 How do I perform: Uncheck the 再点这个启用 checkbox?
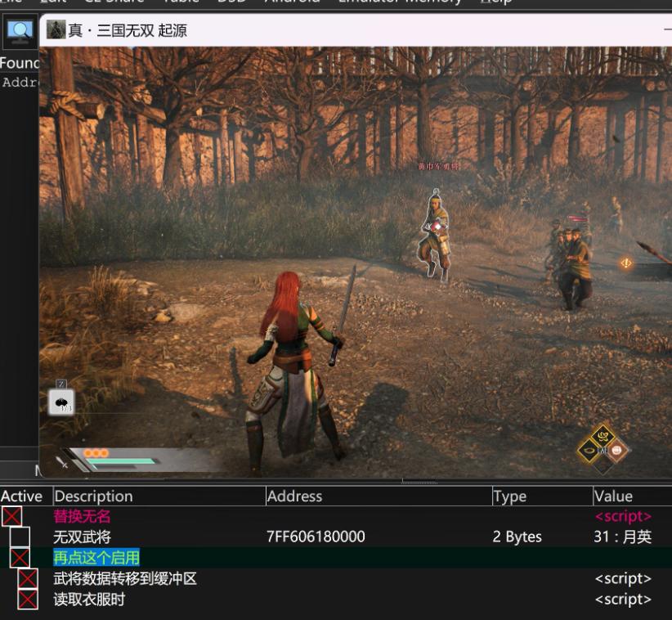coord(20,558)
